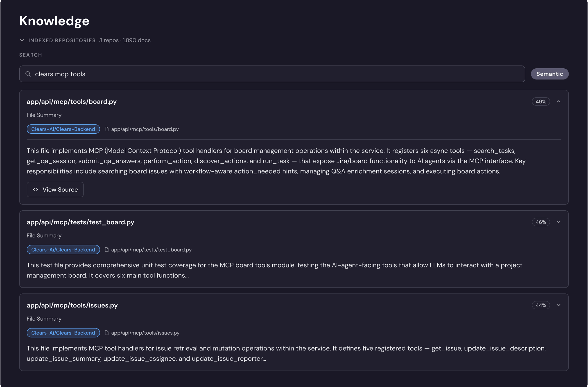Click Clears-Ai/Clears-Backend tag on test_board.py result

(63, 250)
